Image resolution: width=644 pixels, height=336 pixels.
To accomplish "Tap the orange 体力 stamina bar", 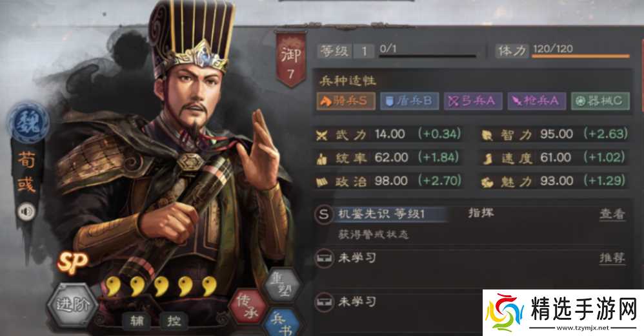I will coord(580,56).
